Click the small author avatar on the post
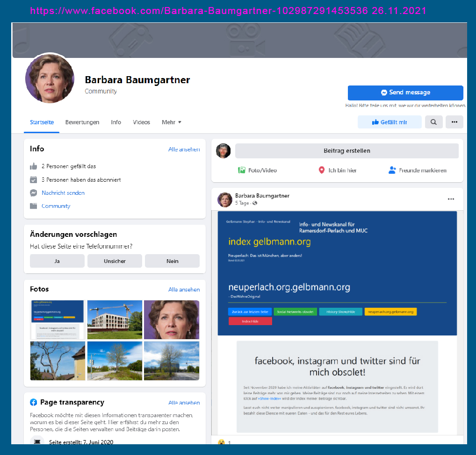 (x=225, y=199)
